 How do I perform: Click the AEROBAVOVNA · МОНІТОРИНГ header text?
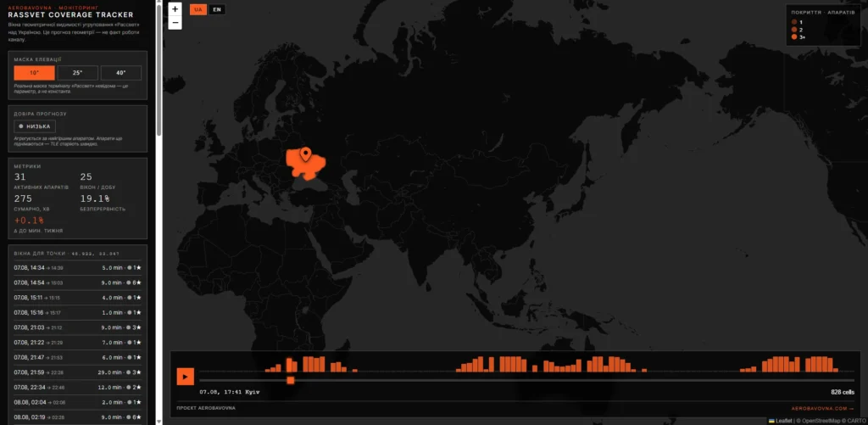tap(53, 8)
